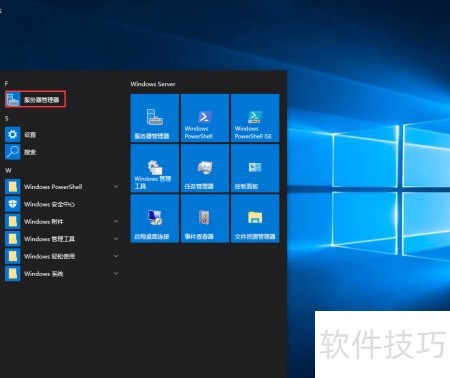The height and width of the screenshot is (378, 450).
Task: Open the 远程桌面连接 tile
Action: (x=155, y=219)
